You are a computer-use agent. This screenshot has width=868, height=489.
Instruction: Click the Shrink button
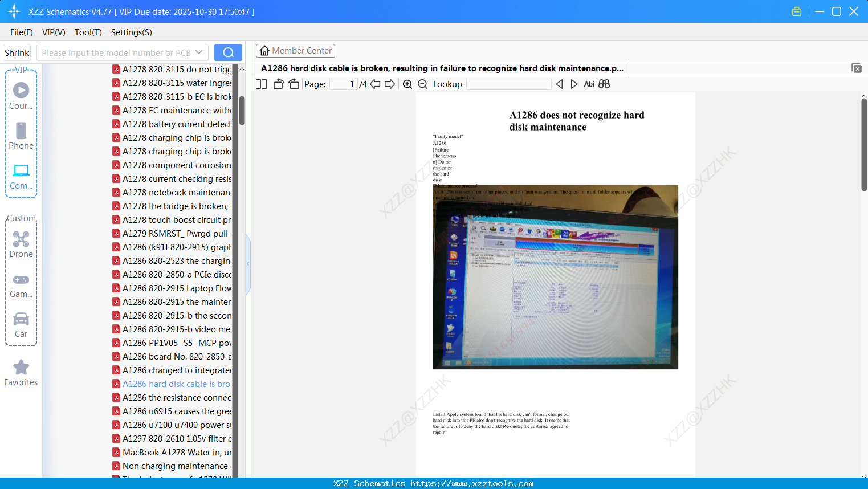[17, 52]
